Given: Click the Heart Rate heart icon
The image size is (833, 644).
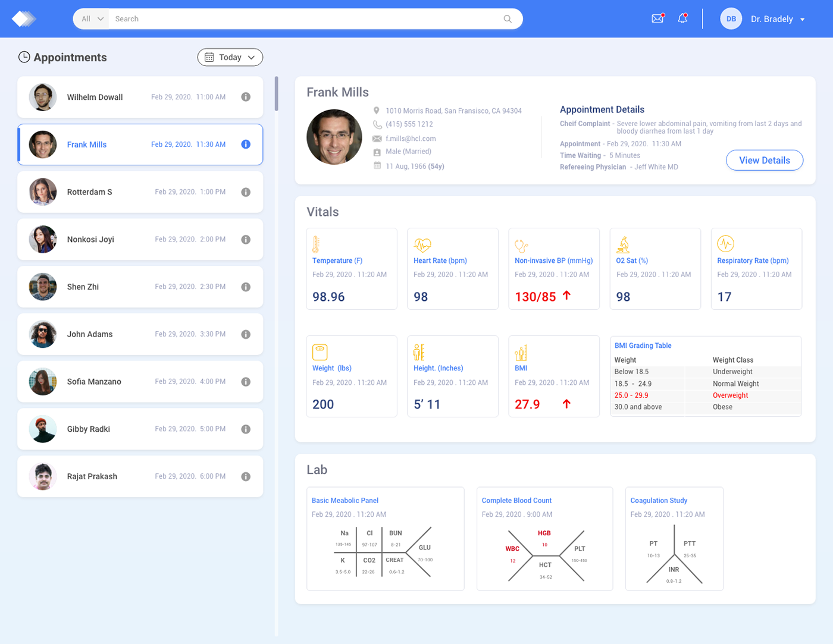Looking at the screenshot, I should pyautogui.click(x=422, y=244).
